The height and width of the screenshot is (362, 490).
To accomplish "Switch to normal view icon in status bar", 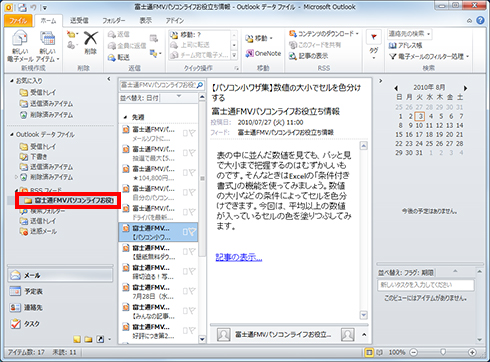I will tap(369, 352).
